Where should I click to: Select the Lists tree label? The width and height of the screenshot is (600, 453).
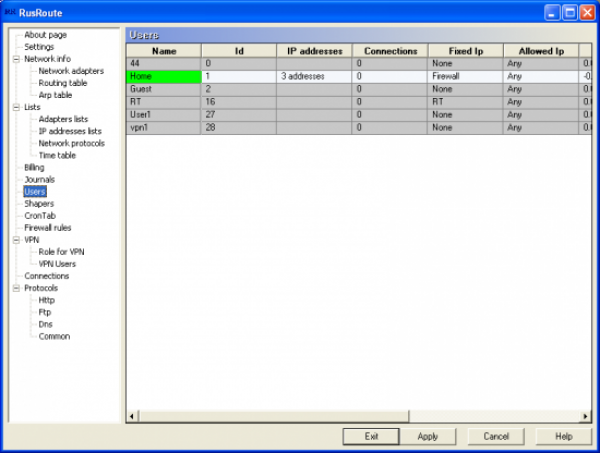coord(32,107)
